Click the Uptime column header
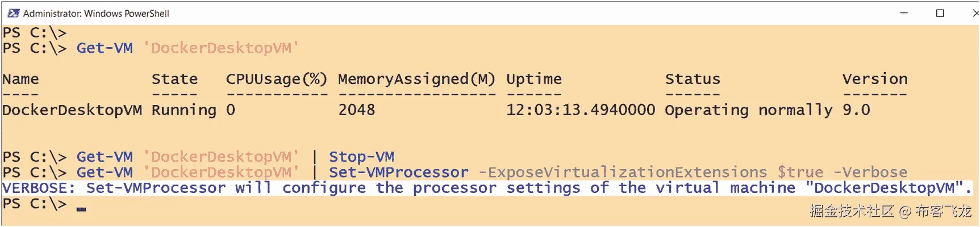Screen dimensions: 980x227 coord(533,79)
